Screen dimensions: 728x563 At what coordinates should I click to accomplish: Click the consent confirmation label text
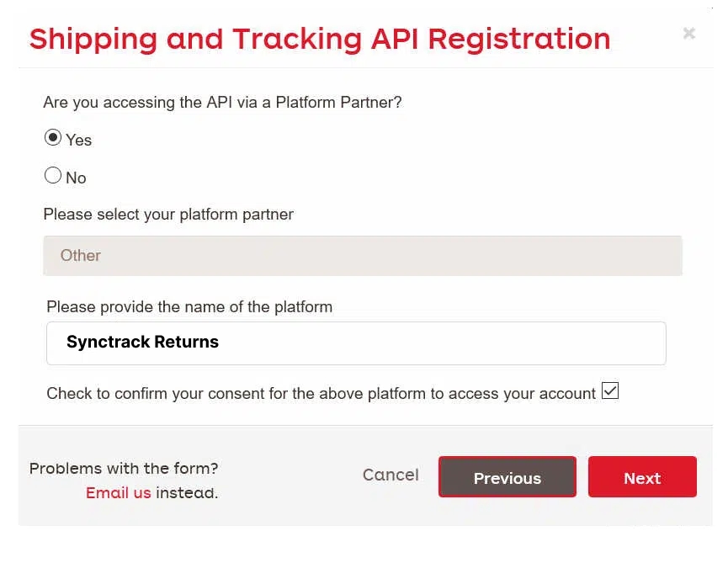(321, 393)
